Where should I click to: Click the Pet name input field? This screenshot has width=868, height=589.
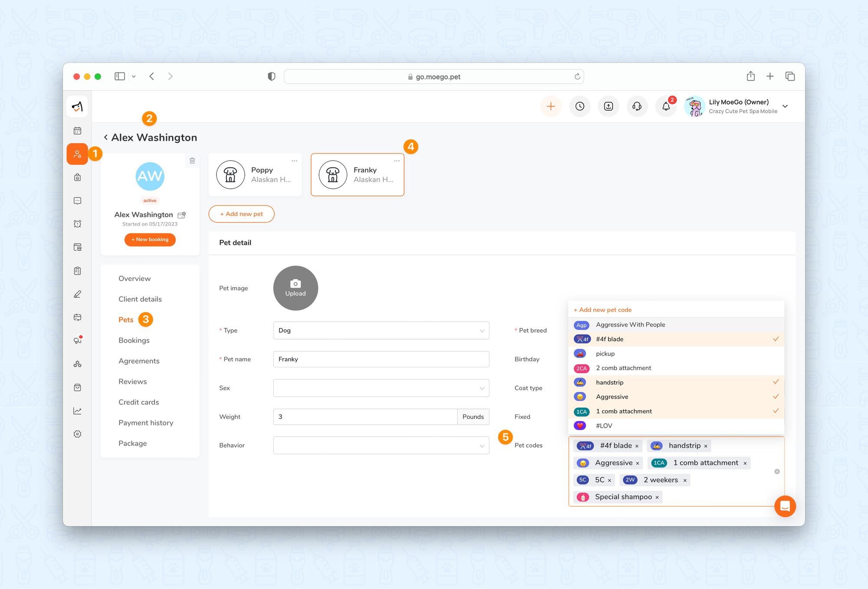tap(381, 359)
